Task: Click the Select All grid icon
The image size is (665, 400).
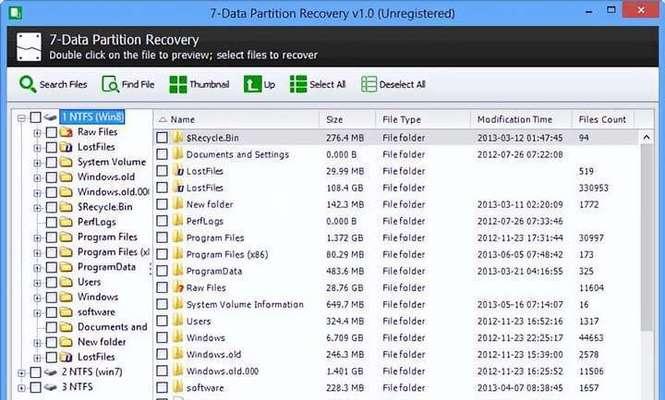Action: pos(298,84)
